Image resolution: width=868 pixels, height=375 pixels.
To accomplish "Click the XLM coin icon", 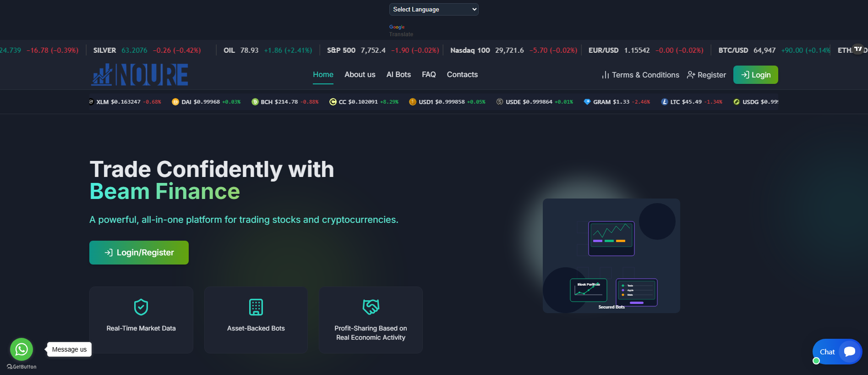I will click(91, 102).
